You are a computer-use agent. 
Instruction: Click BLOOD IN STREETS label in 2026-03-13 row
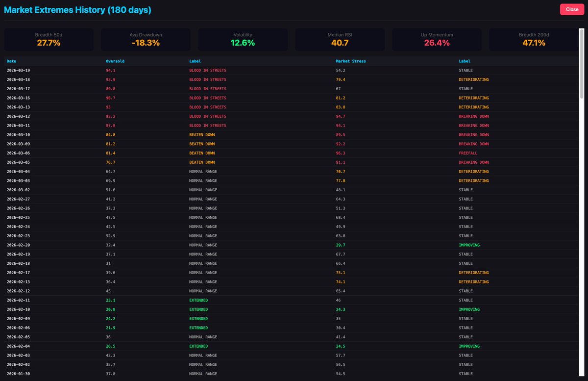point(208,107)
